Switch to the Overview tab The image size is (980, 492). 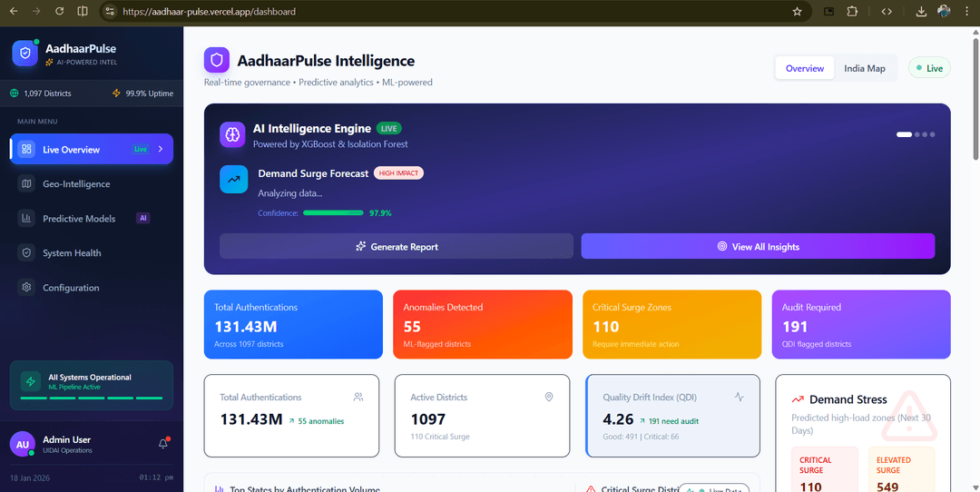[x=804, y=68]
